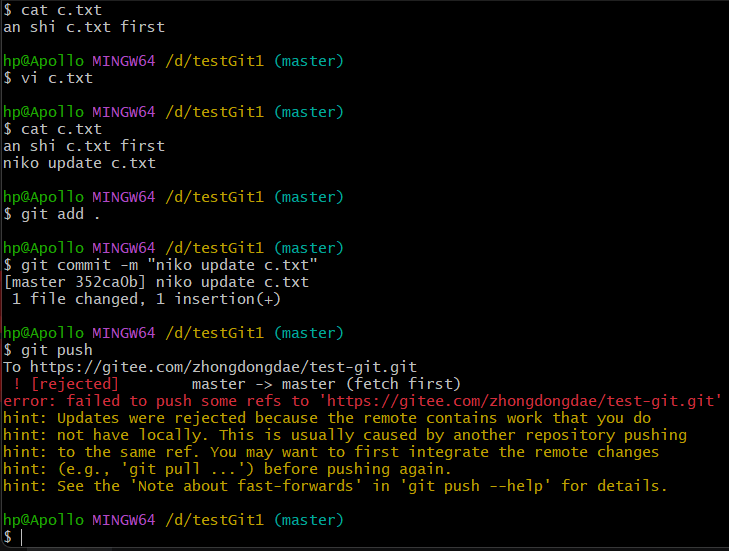
Task: Click 'for details.' ending the last hint
Action: 614,486
